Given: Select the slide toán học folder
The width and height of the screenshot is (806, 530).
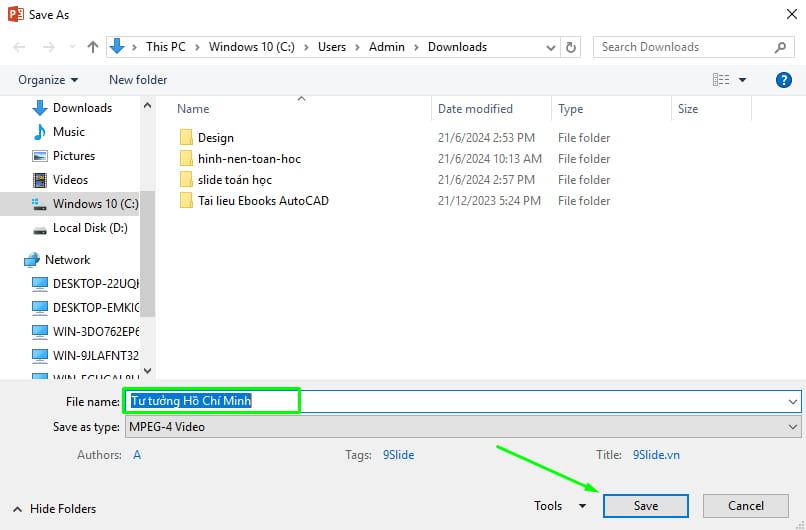Looking at the screenshot, I should [x=234, y=180].
